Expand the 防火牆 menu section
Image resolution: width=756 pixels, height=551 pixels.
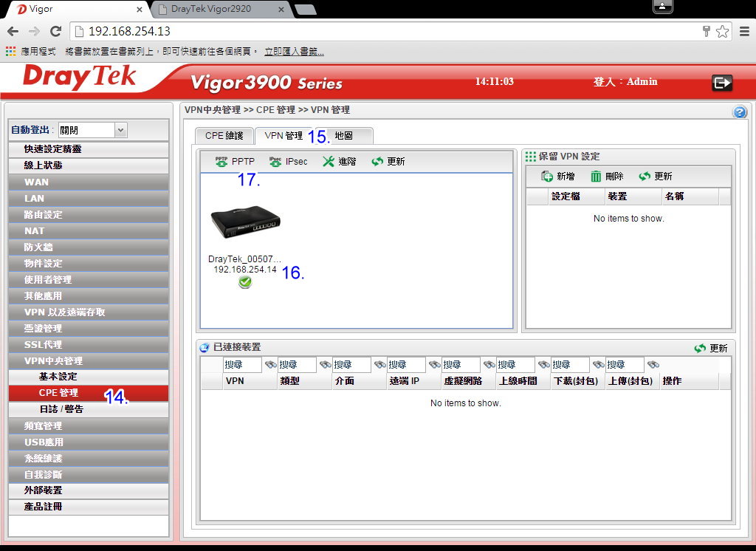(89, 247)
